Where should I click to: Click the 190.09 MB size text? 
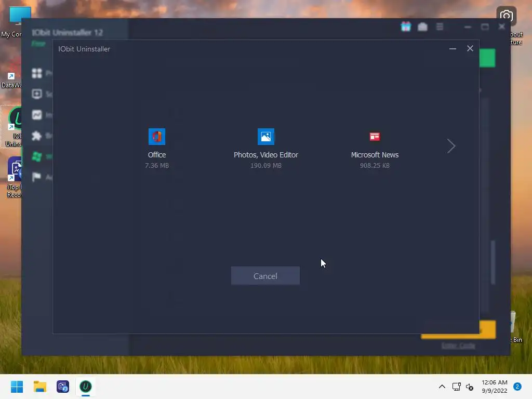coord(265,166)
